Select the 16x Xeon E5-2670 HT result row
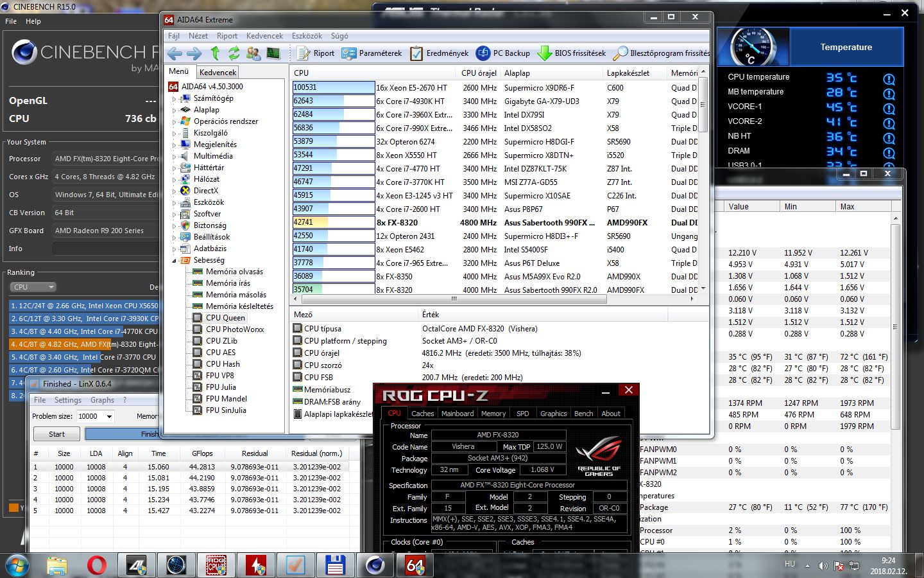Viewport: 924px width, 578px height. tap(495, 88)
